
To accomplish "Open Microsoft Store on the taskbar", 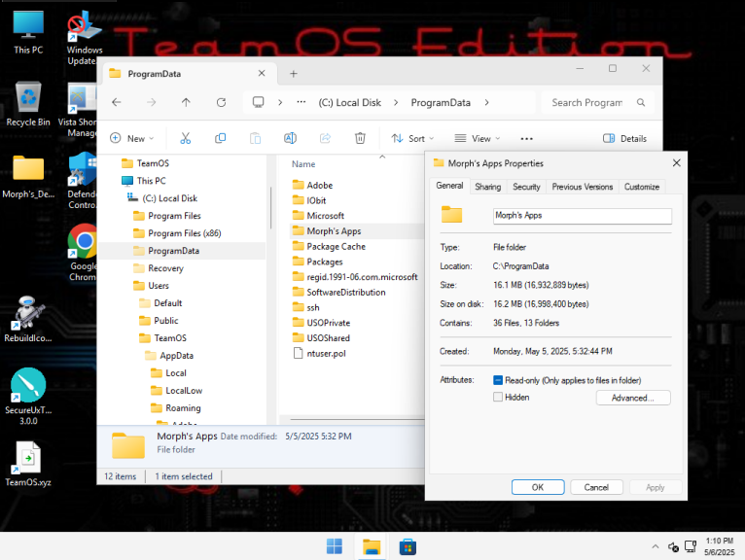I will [408, 546].
